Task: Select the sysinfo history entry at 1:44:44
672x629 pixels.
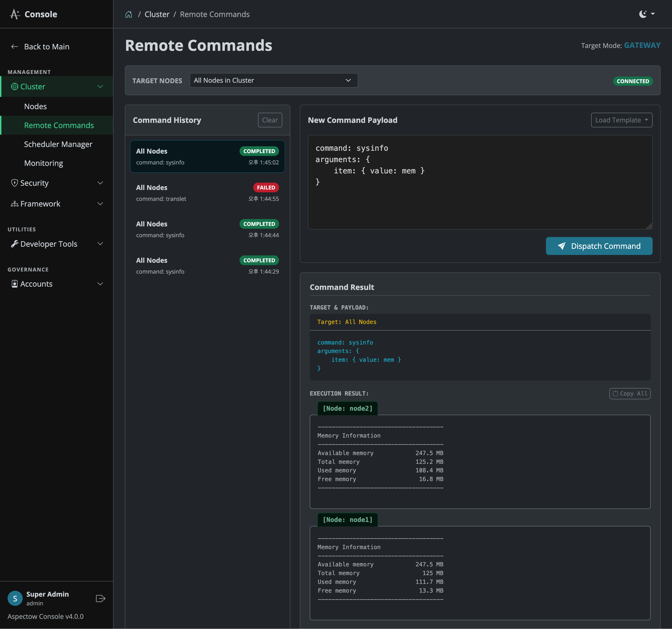Action: coord(207,229)
